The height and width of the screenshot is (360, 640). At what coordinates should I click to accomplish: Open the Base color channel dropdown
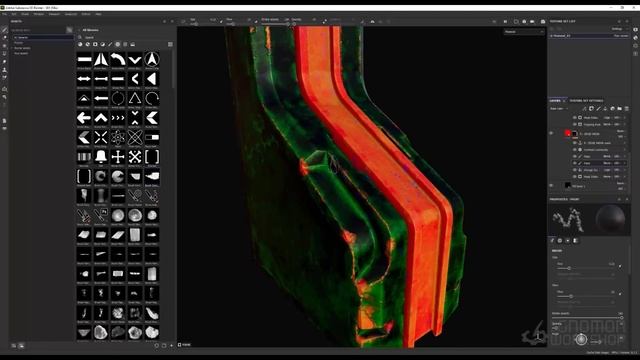coord(558,109)
